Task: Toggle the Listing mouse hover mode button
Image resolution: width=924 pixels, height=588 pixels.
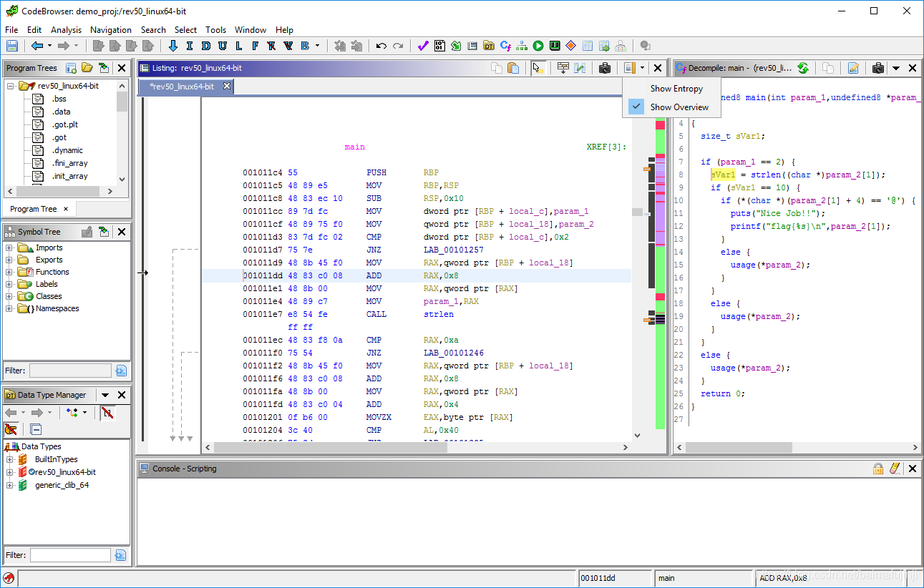Action: click(x=538, y=68)
